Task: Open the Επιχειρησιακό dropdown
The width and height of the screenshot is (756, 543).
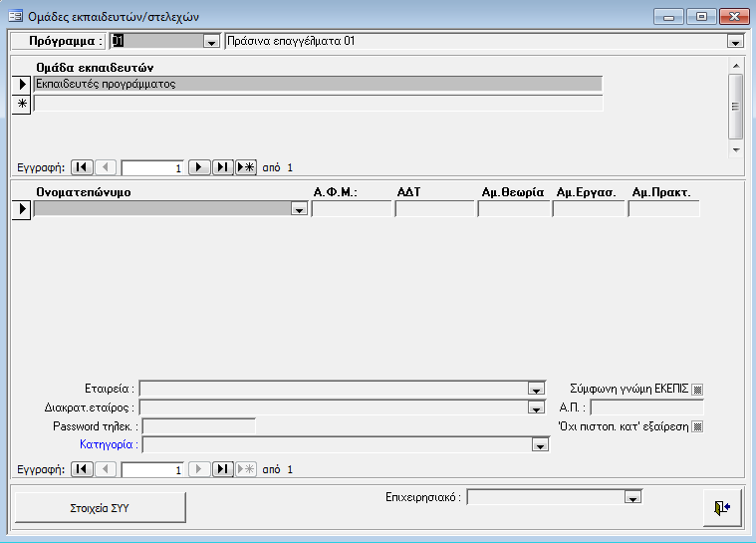Action: coord(631,497)
